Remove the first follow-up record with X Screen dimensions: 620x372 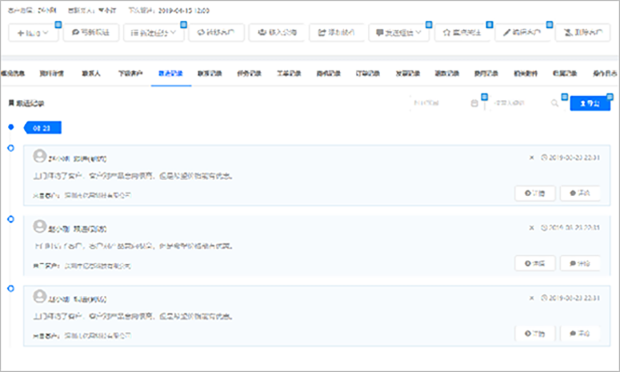coord(531,157)
